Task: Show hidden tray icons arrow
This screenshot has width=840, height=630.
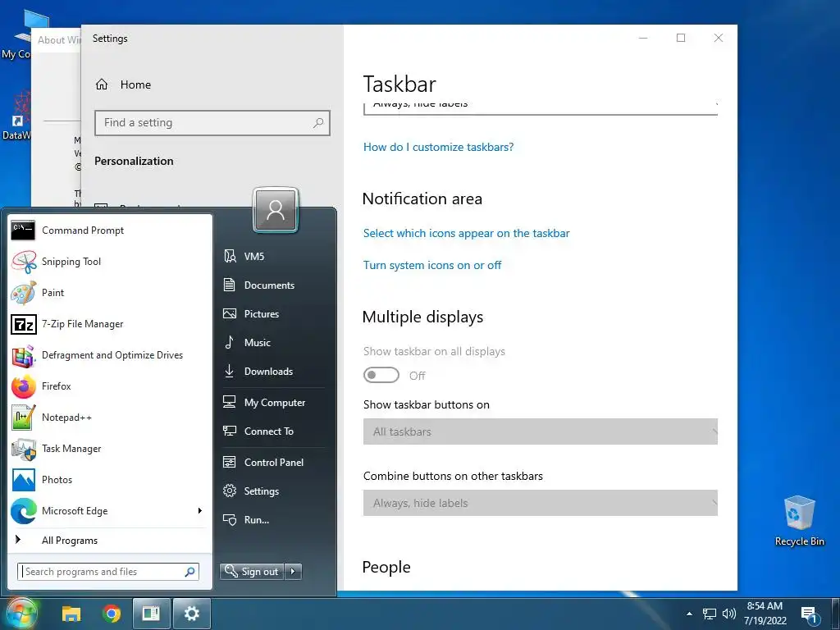Action: tap(689, 614)
